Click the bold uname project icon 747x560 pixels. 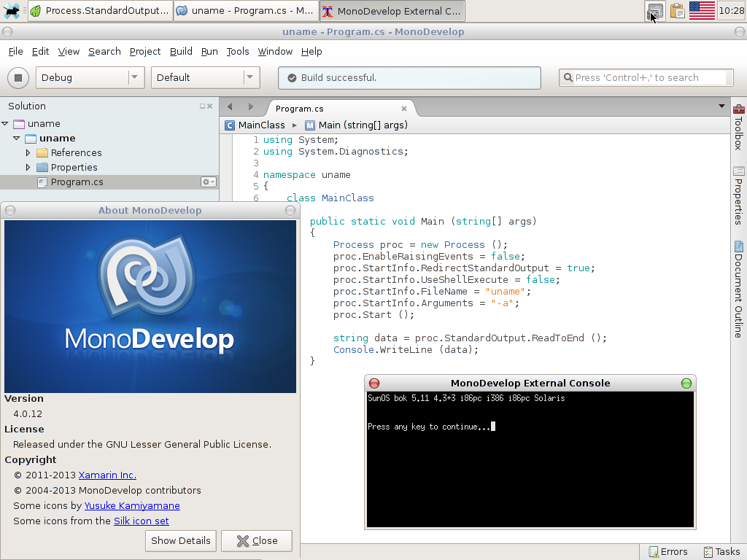click(x=31, y=139)
